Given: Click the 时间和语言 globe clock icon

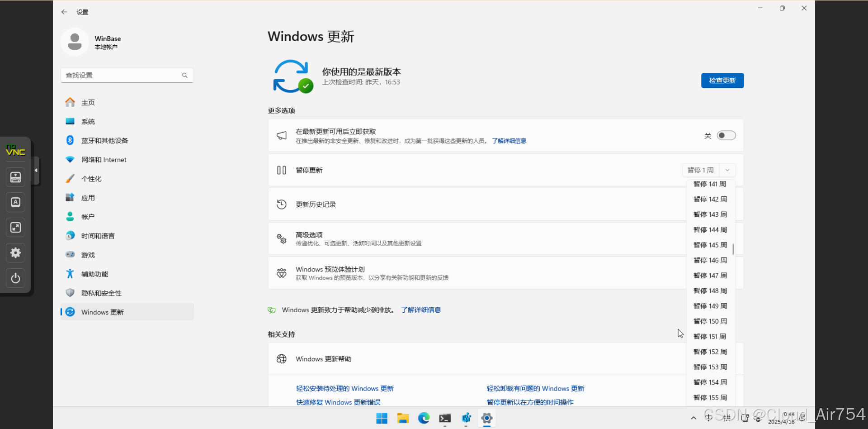Looking at the screenshot, I should 70,236.
